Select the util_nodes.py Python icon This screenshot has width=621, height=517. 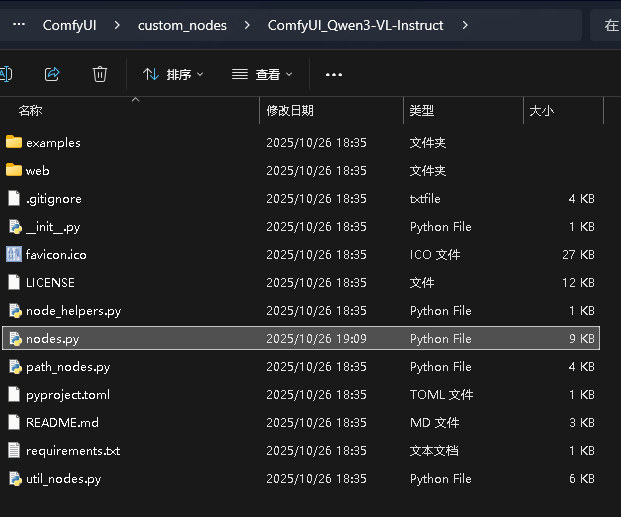pos(15,479)
